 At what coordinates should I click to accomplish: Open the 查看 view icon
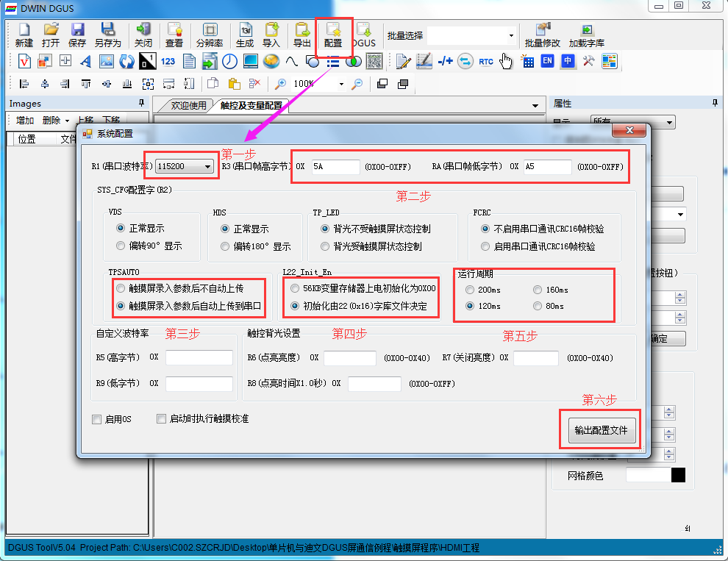[x=174, y=35]
